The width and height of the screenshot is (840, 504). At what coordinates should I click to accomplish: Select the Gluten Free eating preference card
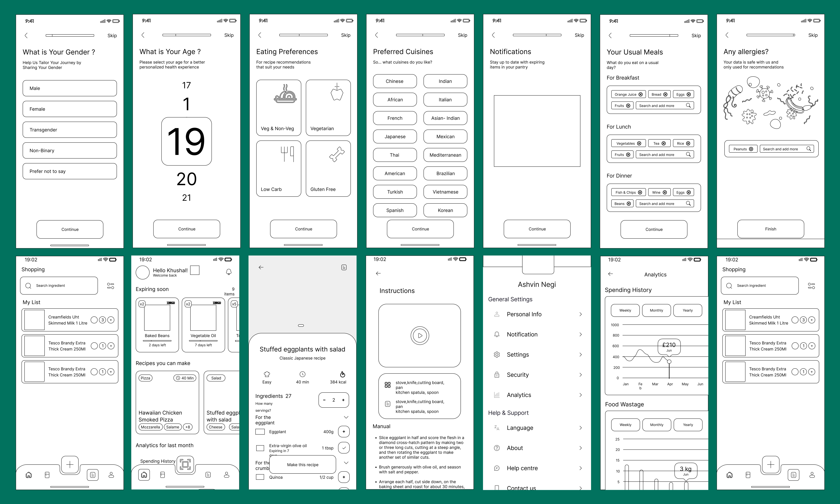click(x=328, y=168)
